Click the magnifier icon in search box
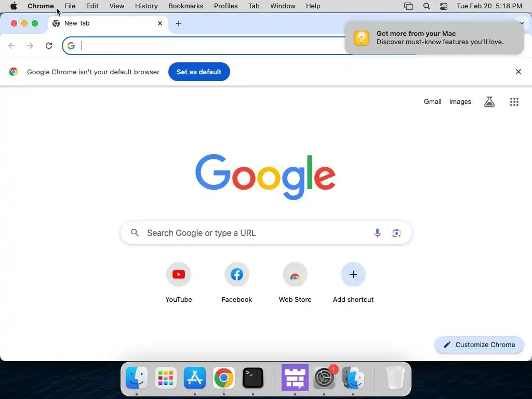 click(x=135, y=233)
